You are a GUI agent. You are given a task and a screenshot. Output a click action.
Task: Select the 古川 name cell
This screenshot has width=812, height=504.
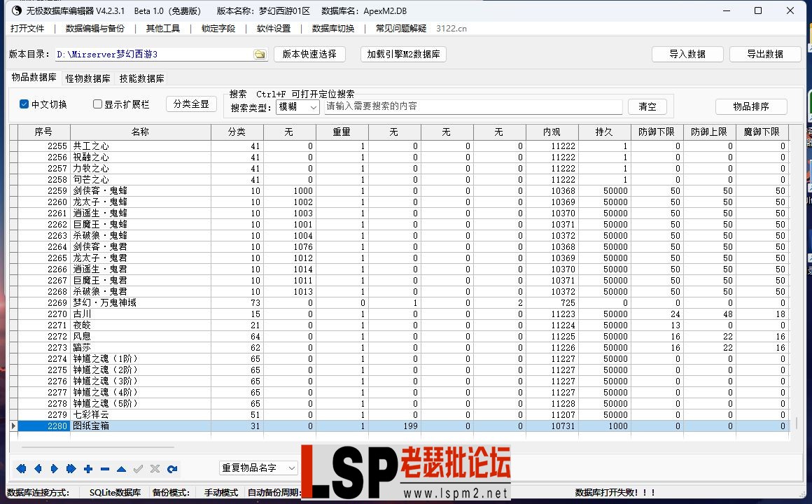(x=140, y=314)
